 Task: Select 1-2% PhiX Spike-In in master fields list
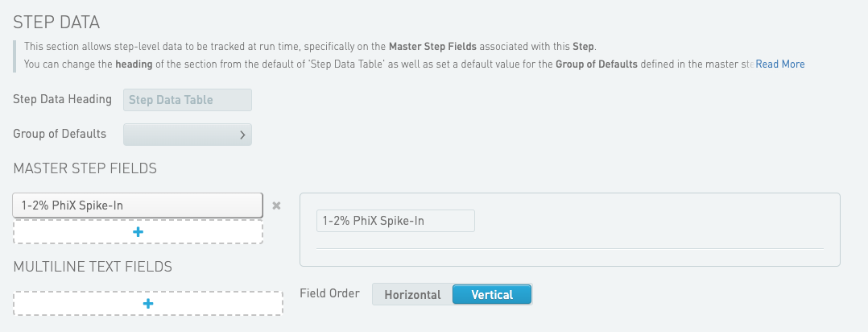click(x=138, y=205)
